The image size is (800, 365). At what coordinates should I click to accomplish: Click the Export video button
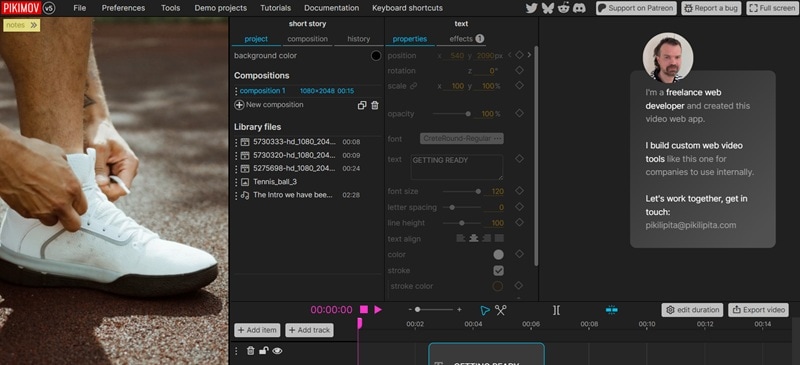[758, 310]
